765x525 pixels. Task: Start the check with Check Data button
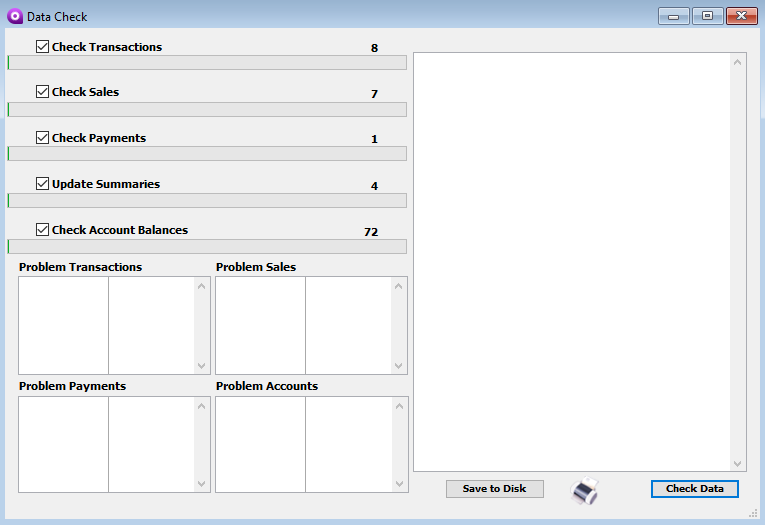694,489
